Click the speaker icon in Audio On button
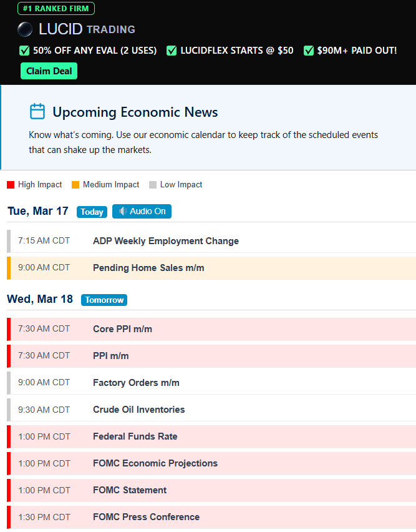 tap(123, 211)
